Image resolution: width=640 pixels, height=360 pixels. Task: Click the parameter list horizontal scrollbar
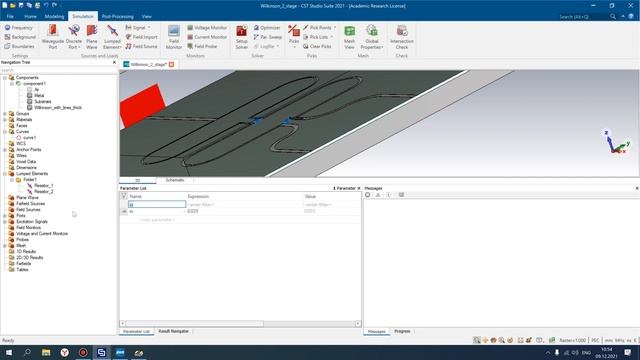(x=194, y=324)
